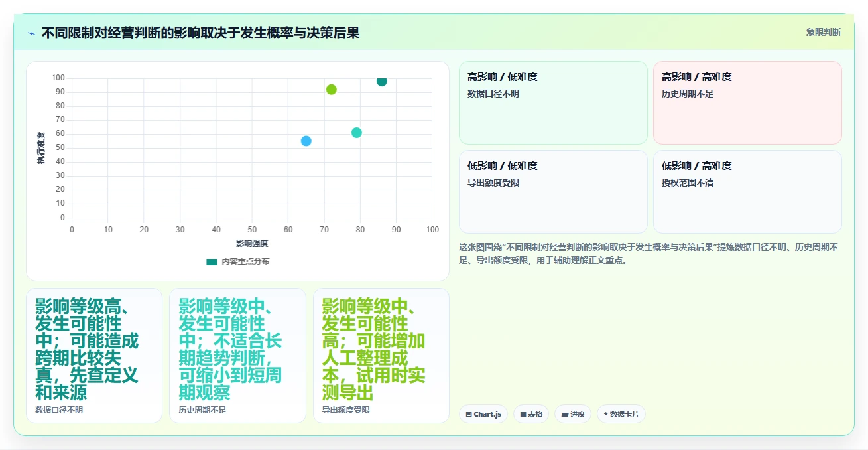Click the icon inside the 进度 chip
Viewport: 868px width, 450px height.
coord(565,414)
